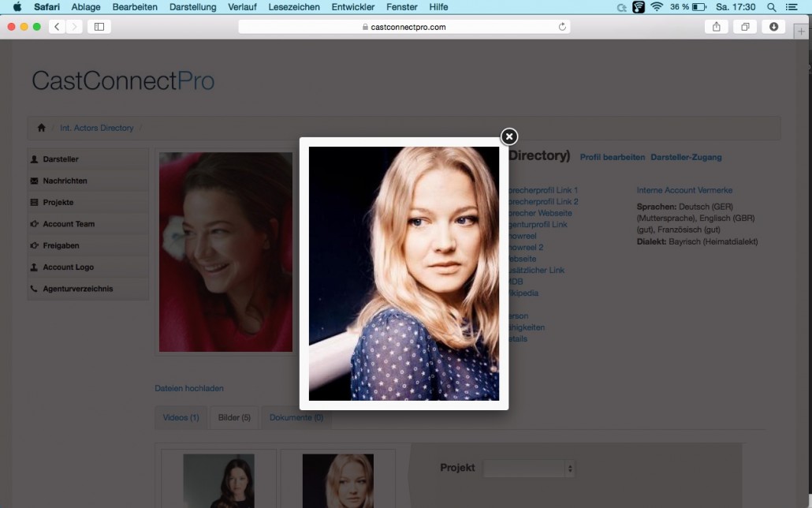Click the Dateien hochladen link
This screenshot has width=812, height=508.
pos(189,388)
